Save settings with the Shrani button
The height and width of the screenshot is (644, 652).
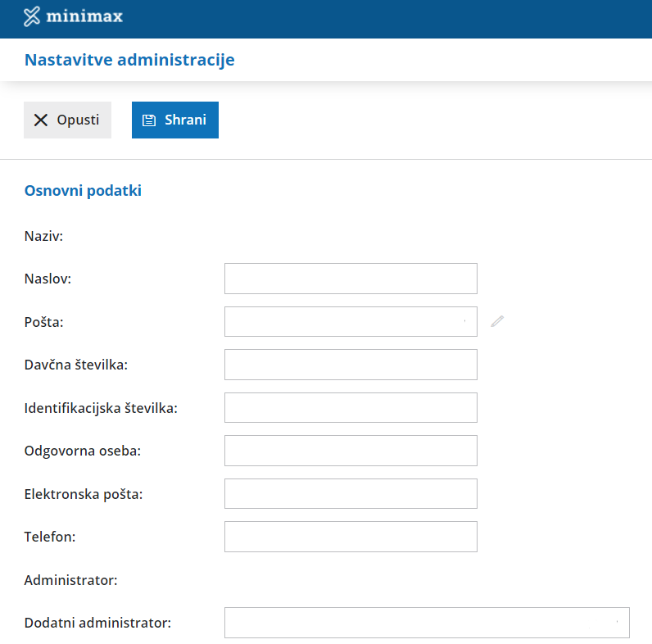point(175,120)
